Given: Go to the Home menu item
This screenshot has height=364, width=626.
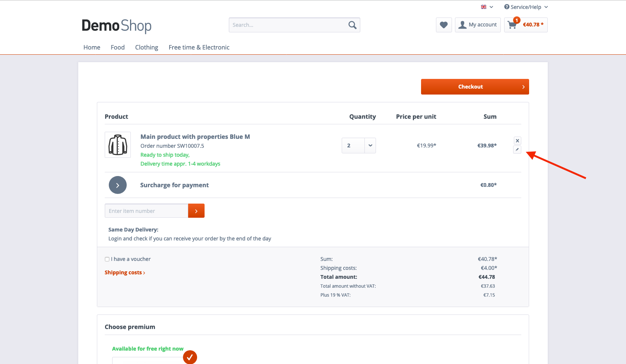Looking at the screenshot, I should coord(92,47).
